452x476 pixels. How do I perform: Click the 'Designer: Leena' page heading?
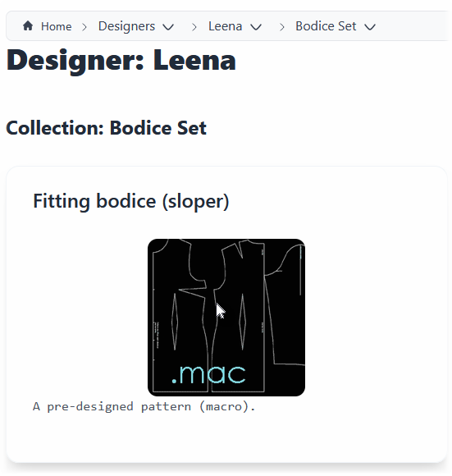click(x=121, y=61)
